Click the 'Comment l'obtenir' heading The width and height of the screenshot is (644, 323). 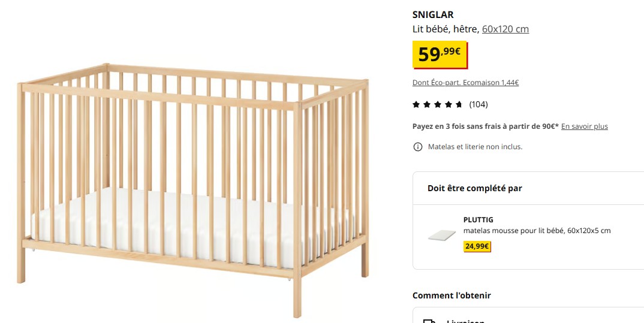pyautogui.click(x=452, y=295)
